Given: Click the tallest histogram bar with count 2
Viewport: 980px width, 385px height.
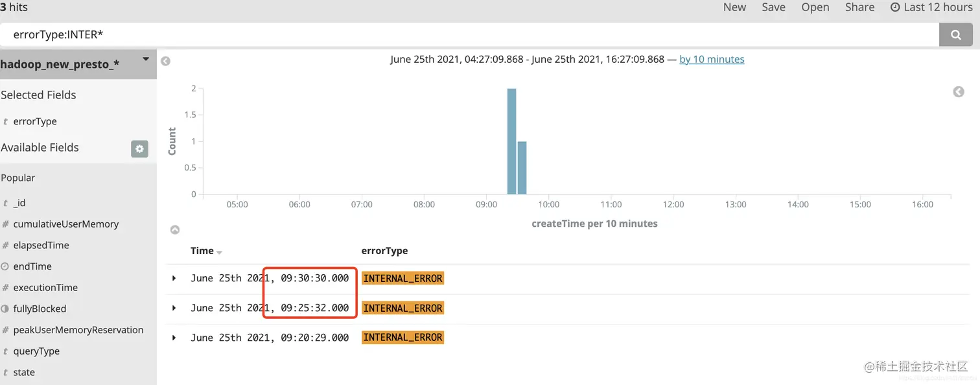Looking at the screenshot, I should [511, 141].
